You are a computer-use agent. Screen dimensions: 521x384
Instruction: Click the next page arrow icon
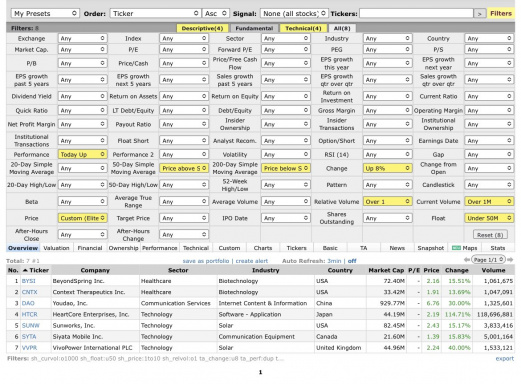(x=510, y=260)
